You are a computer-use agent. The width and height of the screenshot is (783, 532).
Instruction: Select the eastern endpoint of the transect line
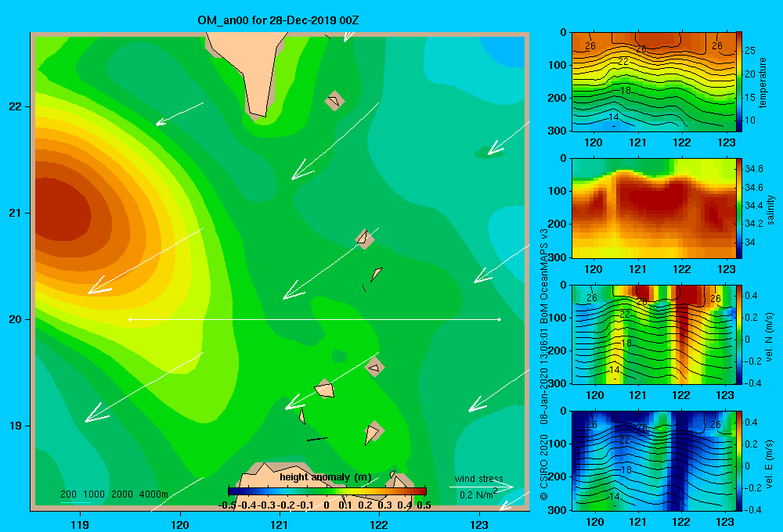[500, 319]
